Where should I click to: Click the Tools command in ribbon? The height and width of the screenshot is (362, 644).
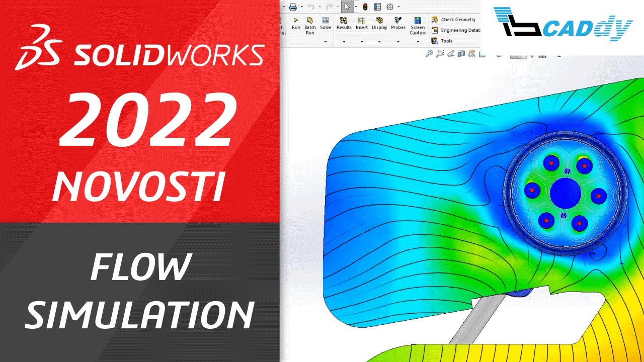(x=442, y=41)
